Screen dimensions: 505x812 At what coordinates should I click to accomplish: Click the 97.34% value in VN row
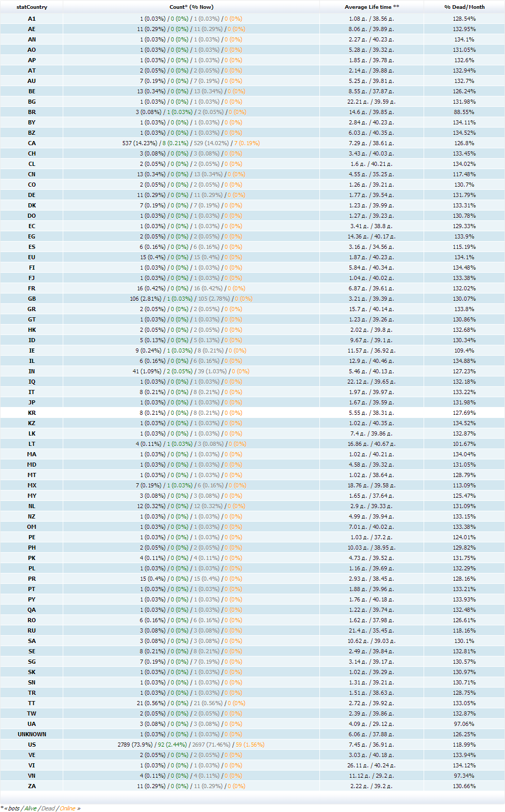pos(464,776)
